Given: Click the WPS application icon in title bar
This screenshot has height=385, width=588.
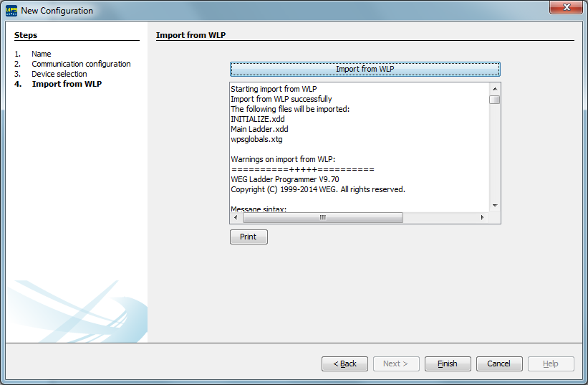Looking at the screenshot, I should click(11, 11).
